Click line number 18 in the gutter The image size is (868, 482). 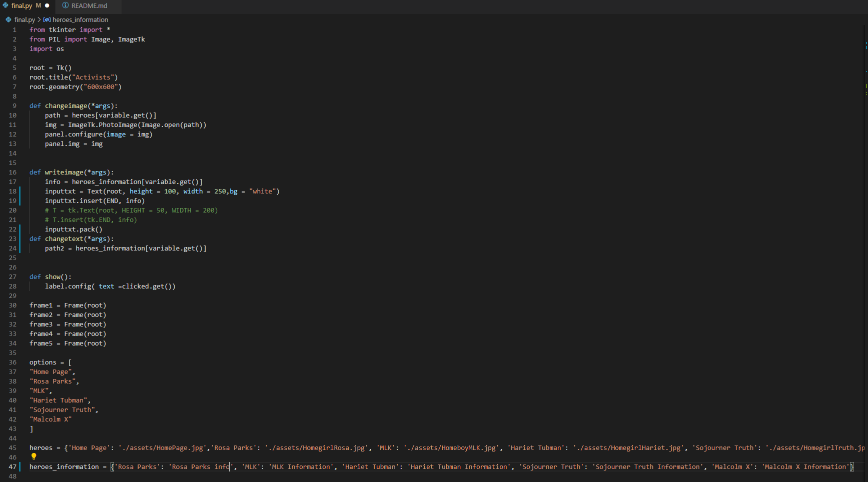tap(12, 191)
